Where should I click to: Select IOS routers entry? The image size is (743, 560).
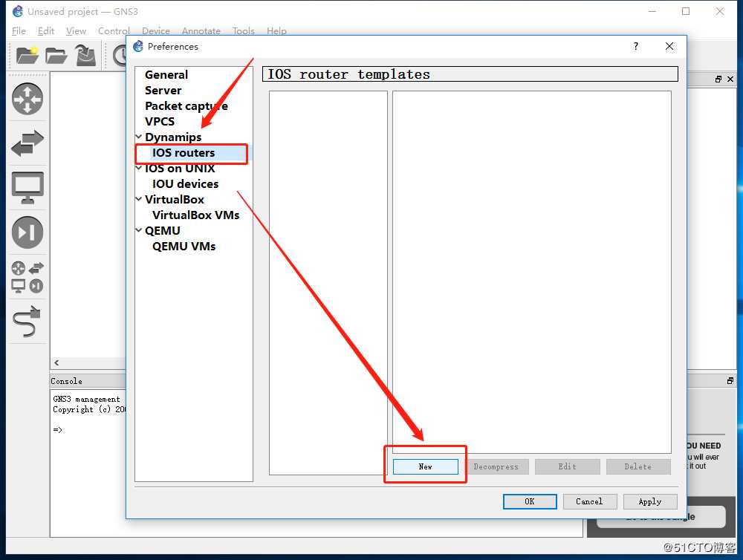click(x=184, y=153)
